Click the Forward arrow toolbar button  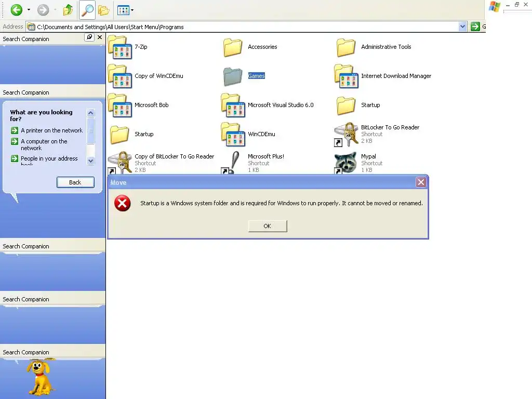pyautogui.click(x=43, y=10)
